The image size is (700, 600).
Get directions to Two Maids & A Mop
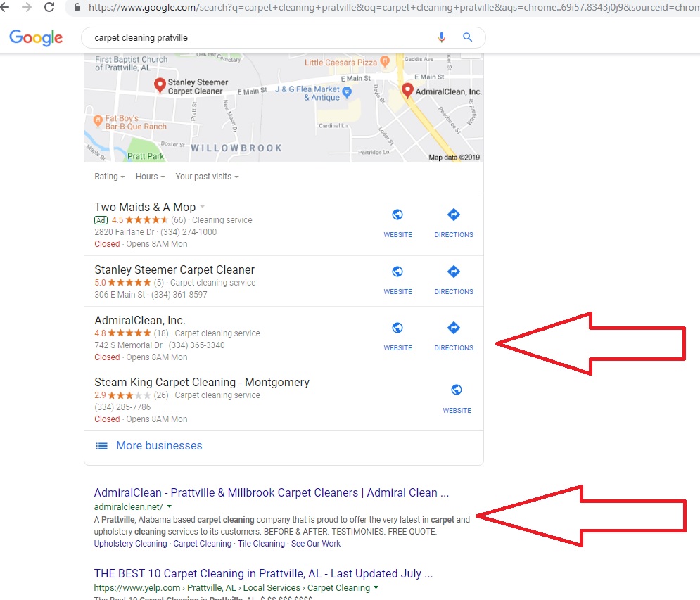coord(454,215)
